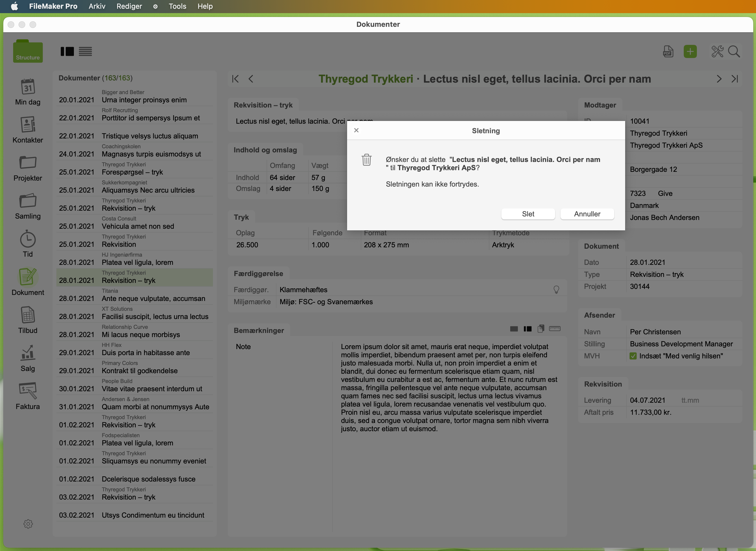The image size is (756, 551).
Task: Open the search magnifier tool
Action: pyautogui.click(x=734, y=51)
